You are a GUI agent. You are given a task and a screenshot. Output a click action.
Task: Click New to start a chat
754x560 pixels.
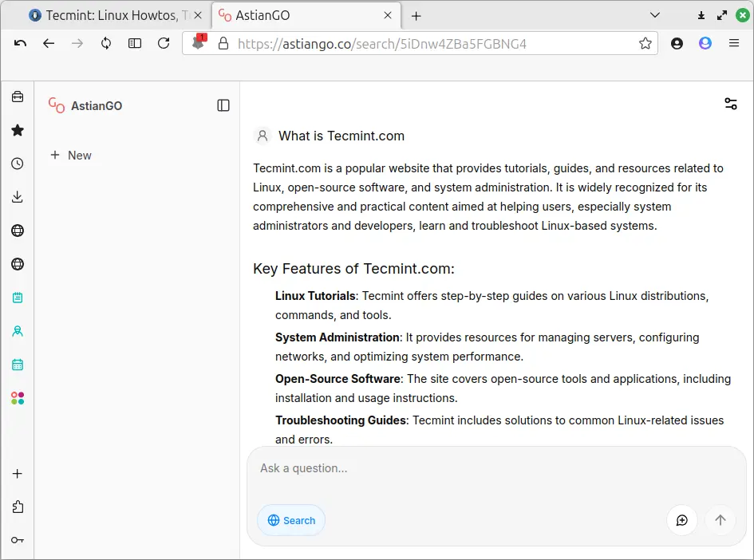(71, 156)
